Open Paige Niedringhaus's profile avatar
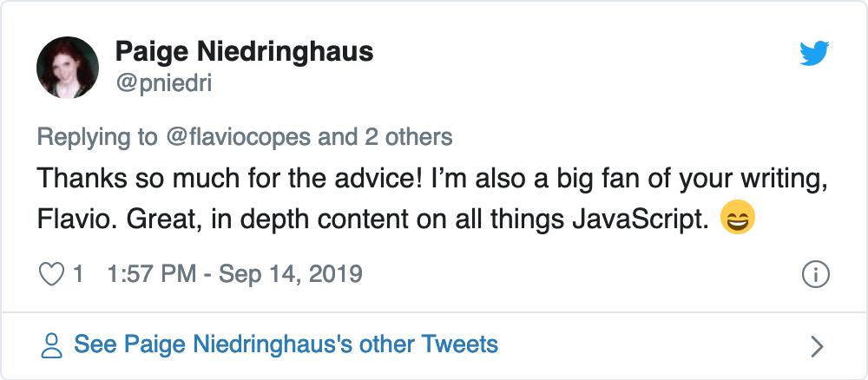This screenshot has height=380, width=868. [x=68, y=68]
